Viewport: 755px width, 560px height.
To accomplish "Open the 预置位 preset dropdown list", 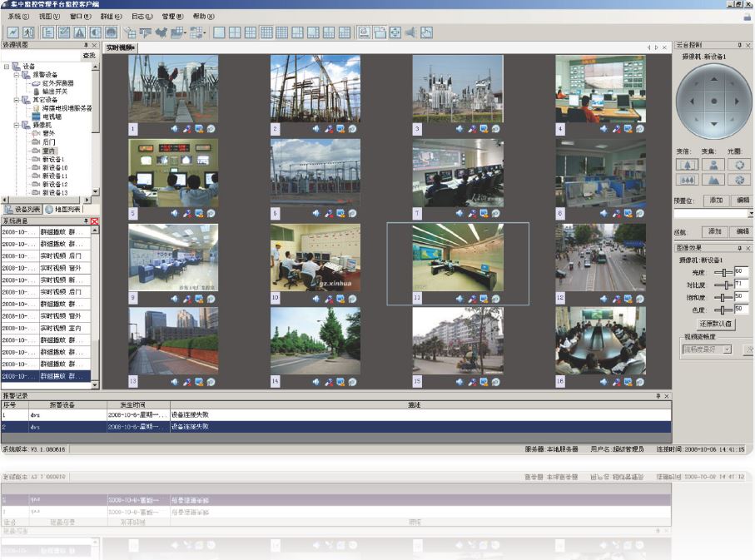I will [x=751, y=214].
